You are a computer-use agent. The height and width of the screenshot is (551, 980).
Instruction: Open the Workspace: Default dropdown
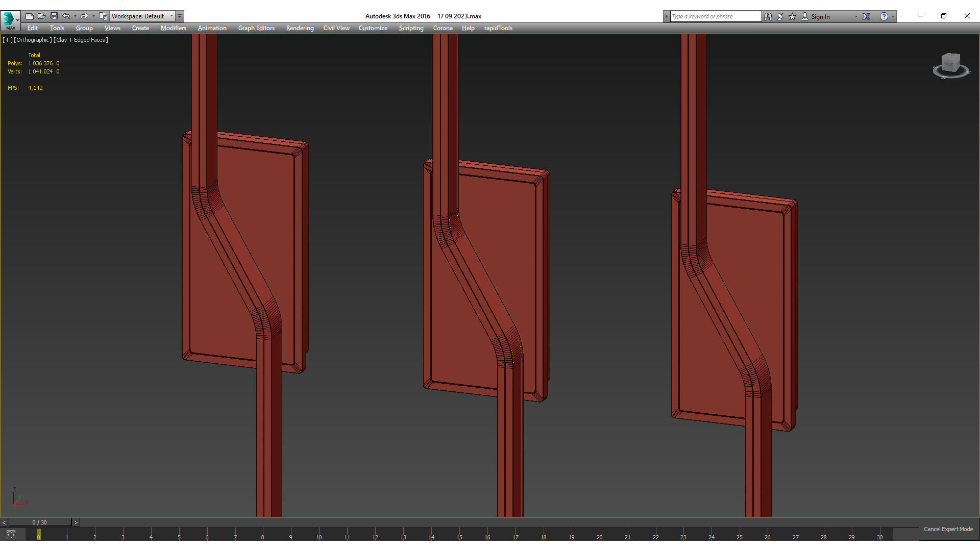[142, 16]
